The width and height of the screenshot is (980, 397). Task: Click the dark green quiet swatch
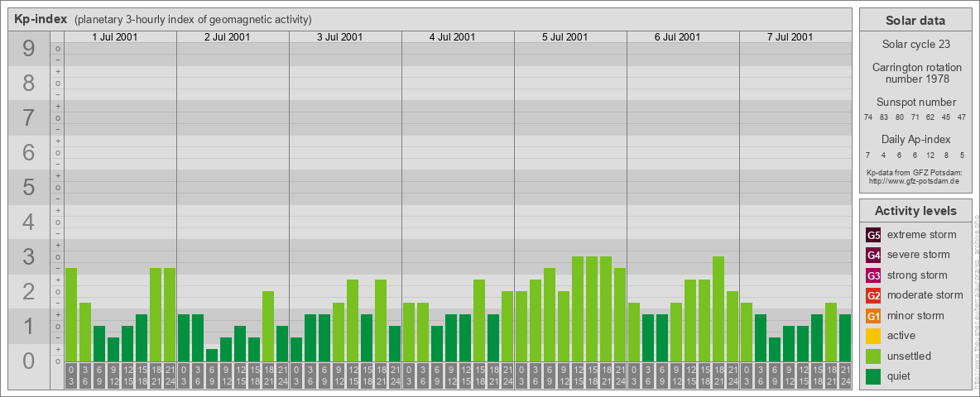873,376
